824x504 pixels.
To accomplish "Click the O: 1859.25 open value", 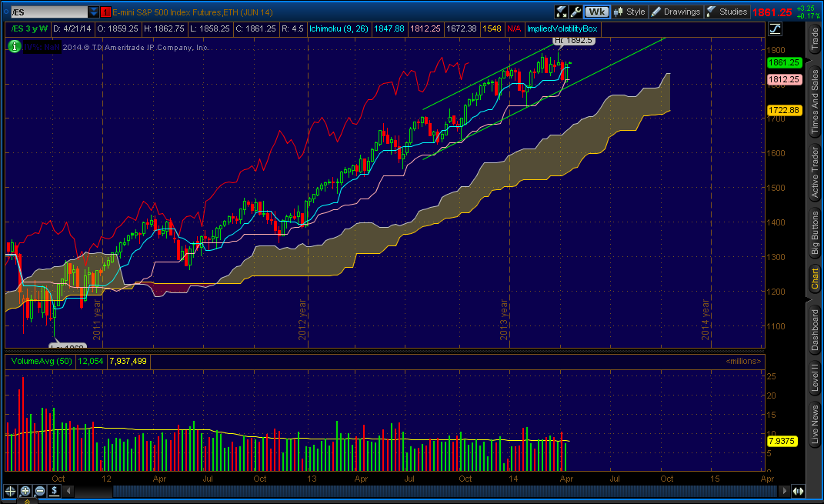I will pos(117,28).
